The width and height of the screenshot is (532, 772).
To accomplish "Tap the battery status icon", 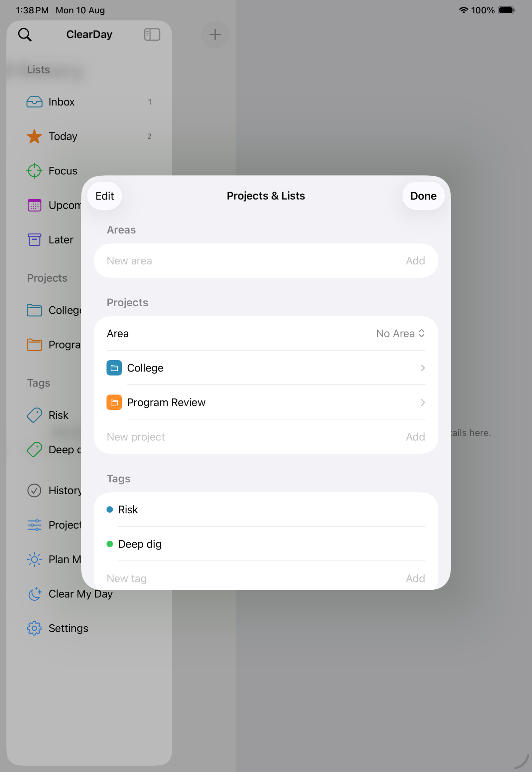I will click(x=506, y=10).
